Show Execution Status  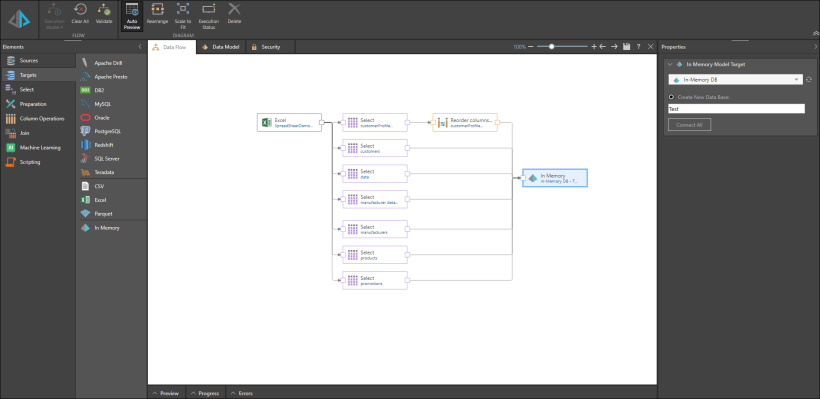click(209, 16)
